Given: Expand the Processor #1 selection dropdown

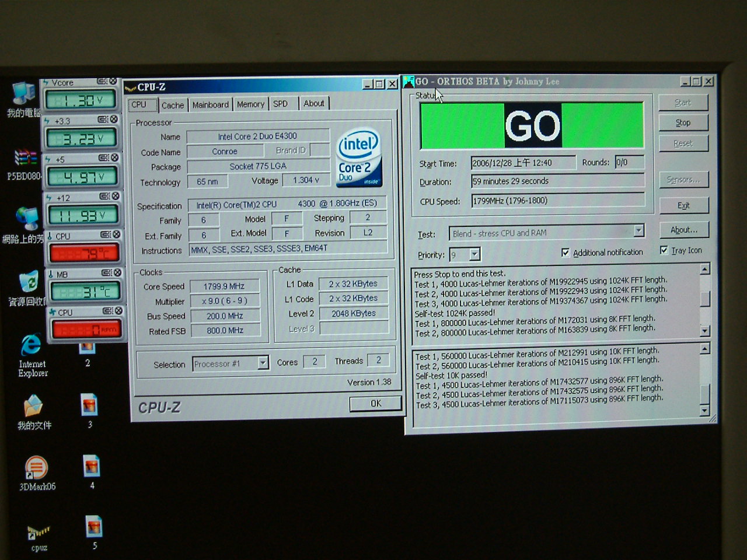Looking at the screenshot, I should [x=263, y=363].
